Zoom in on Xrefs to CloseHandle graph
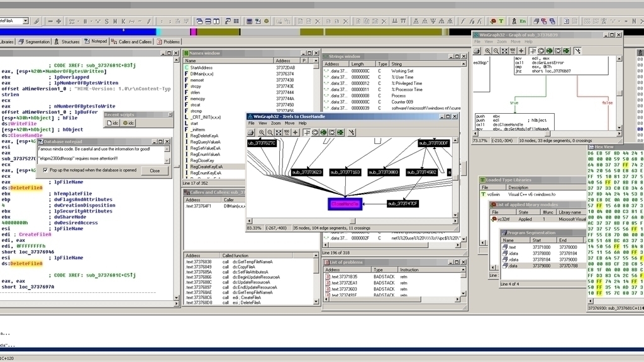Screen dimensions: 644x362 click(x=262, y=133)
